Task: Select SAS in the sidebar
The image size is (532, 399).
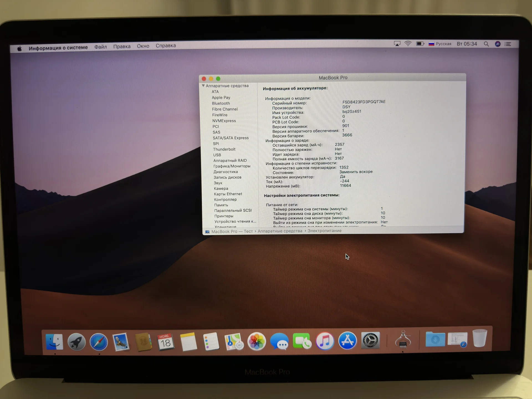Action: click(x=216, y=132)
